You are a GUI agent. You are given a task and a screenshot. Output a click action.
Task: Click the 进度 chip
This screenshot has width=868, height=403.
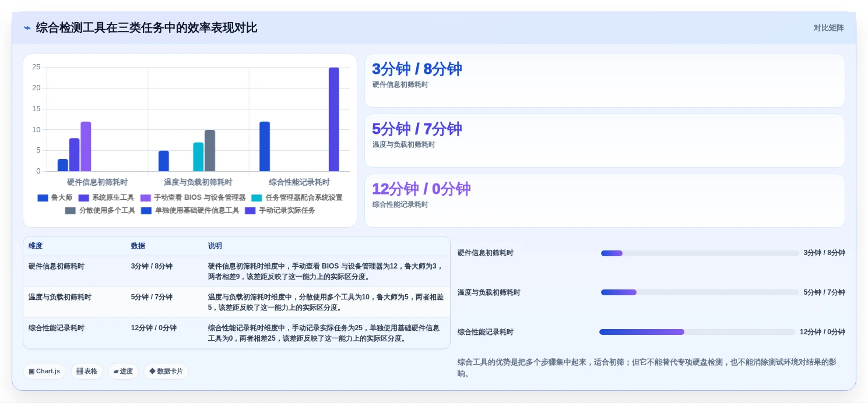coord(123,372)
